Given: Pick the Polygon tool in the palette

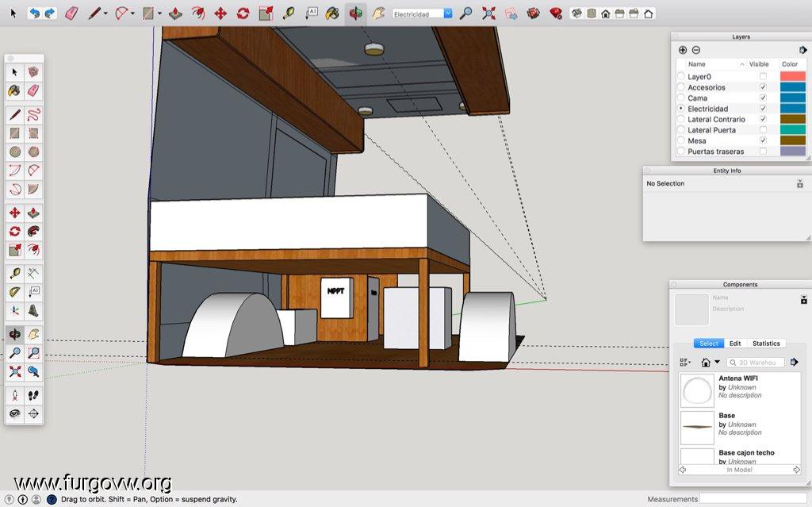Looking at the screenshot, I should coord(33,152).
